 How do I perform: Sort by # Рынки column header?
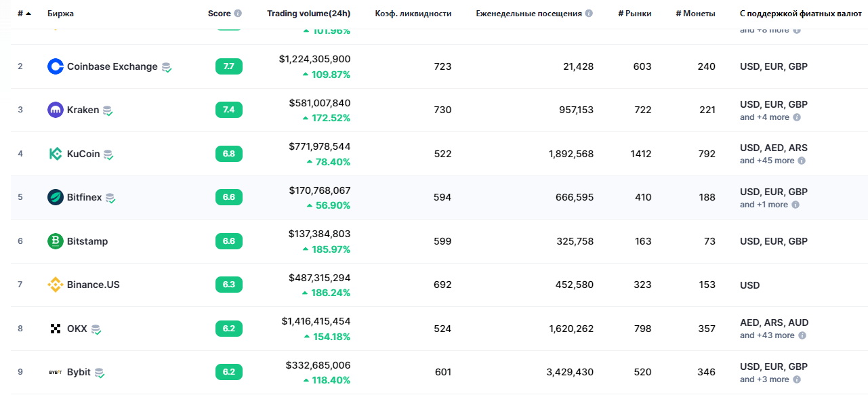coord(634,14)
